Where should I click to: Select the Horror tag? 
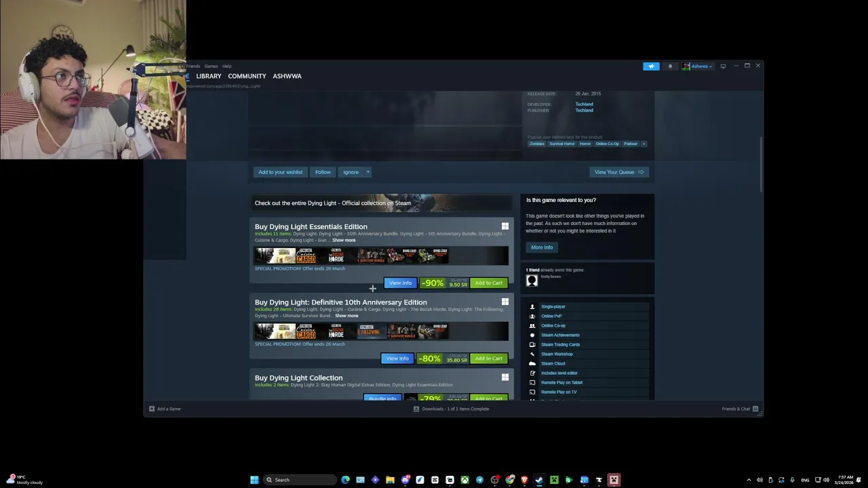click(x=585, y=144)
